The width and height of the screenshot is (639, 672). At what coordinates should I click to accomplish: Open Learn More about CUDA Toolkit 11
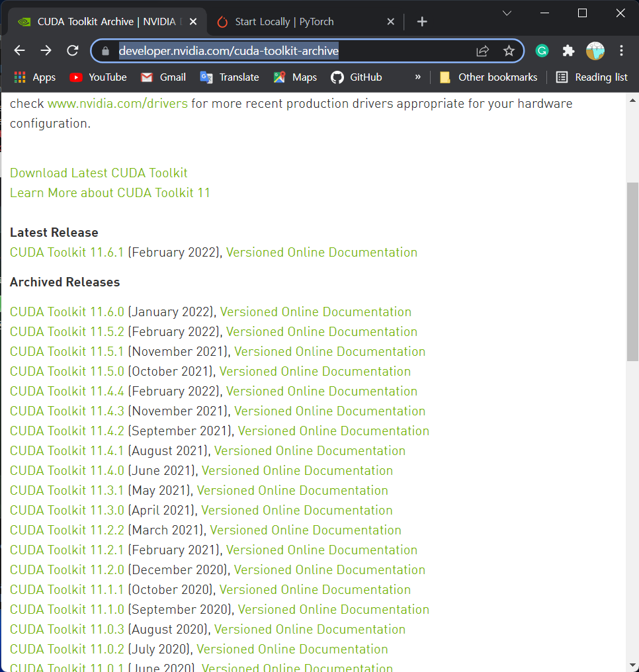tap(110, 193)
